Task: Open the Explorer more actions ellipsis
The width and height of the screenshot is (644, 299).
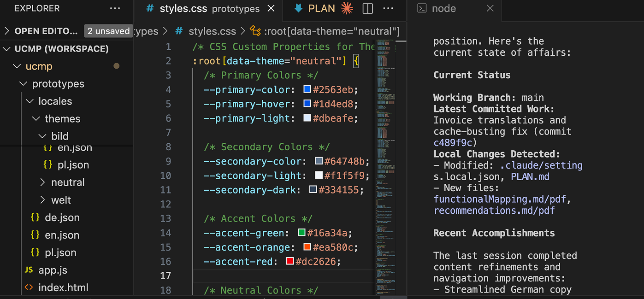Action: click(x=115, y=8)
